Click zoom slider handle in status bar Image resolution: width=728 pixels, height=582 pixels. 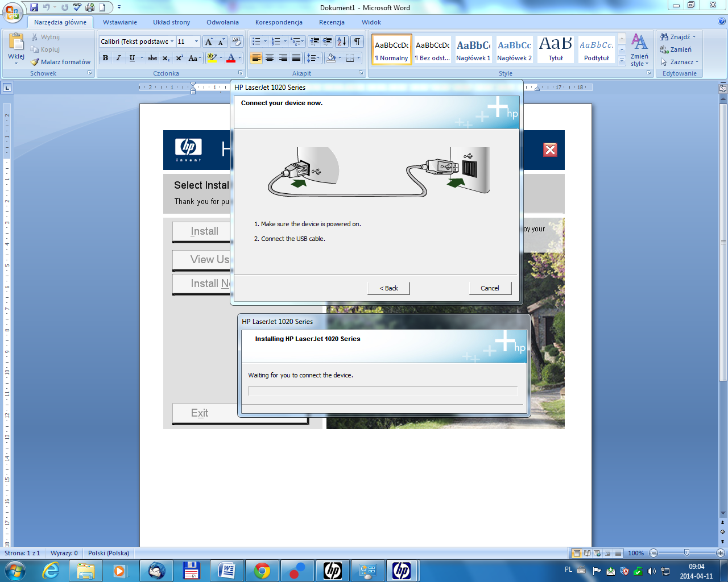[x=686, y=553]
